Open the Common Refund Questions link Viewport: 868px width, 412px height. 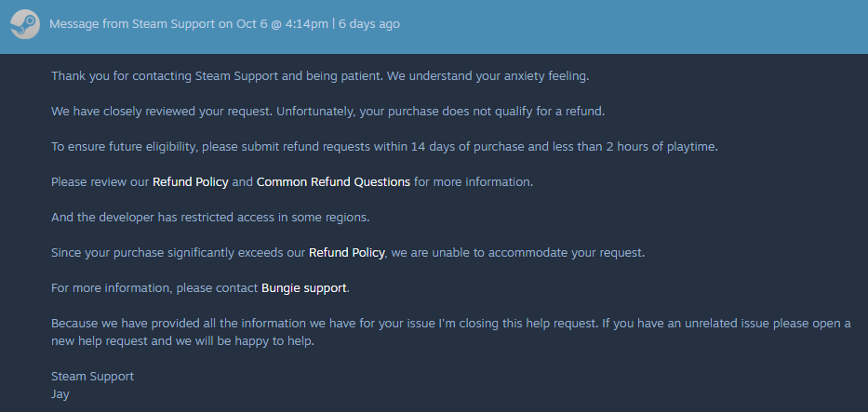tap(333, 182)
